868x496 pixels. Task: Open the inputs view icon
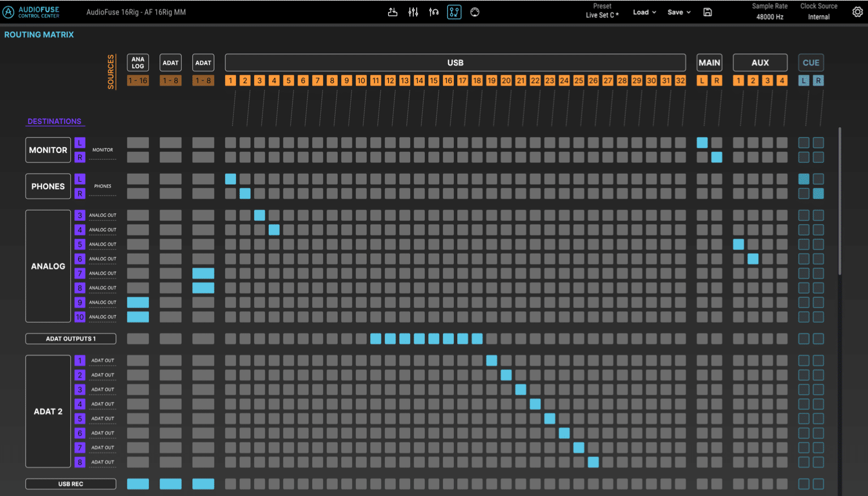point(392,12)
